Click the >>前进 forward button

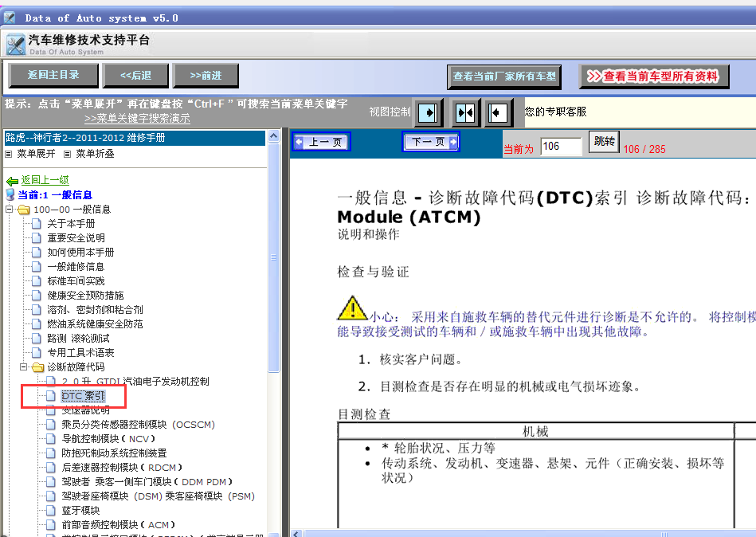click(206, 76)
